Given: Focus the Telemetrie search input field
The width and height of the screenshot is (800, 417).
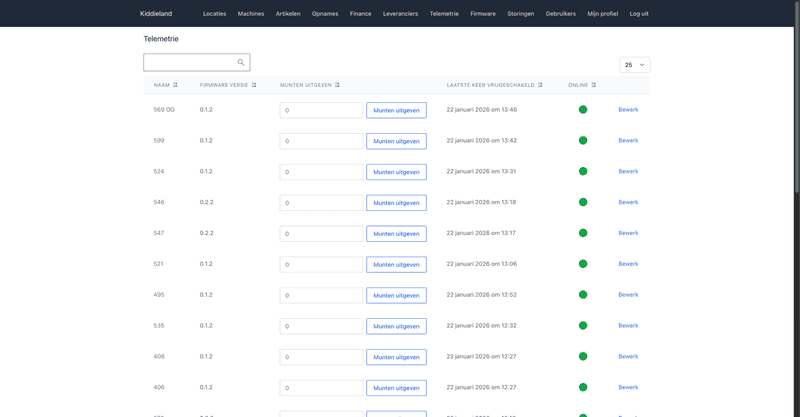Looking at the screenshot, I should coord(190,63).
